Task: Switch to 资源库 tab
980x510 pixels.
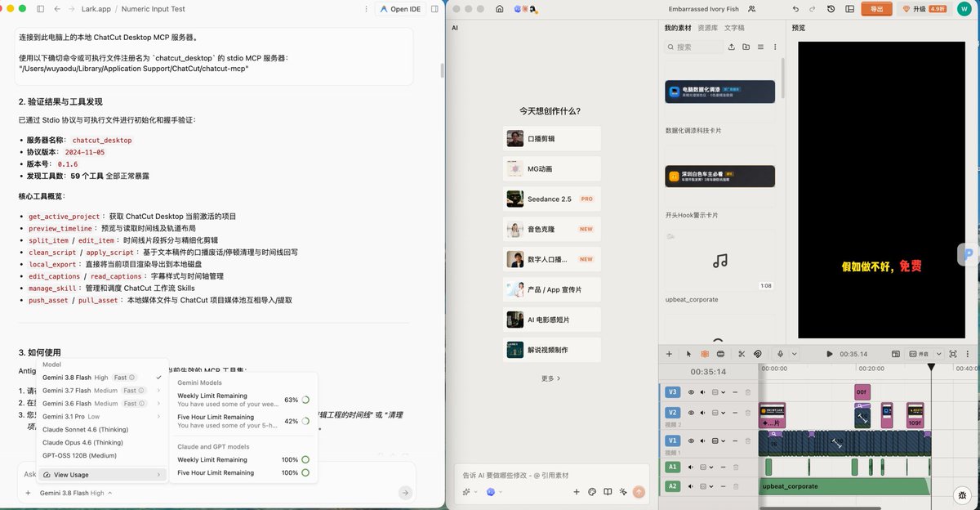Action: point(707,28)
